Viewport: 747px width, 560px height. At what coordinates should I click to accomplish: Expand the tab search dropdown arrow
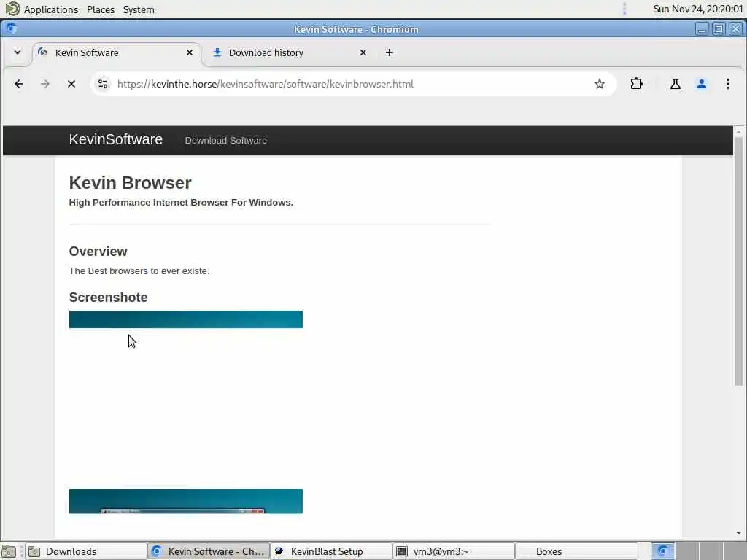(18, 52)
